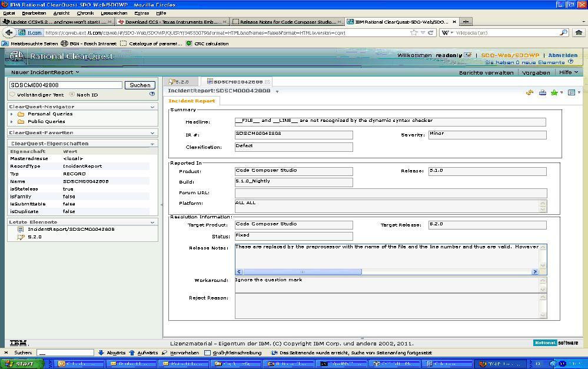Click the ClearQuest search input field
Image resolution: width=588 pixels, height=369 pixels.
65,85
